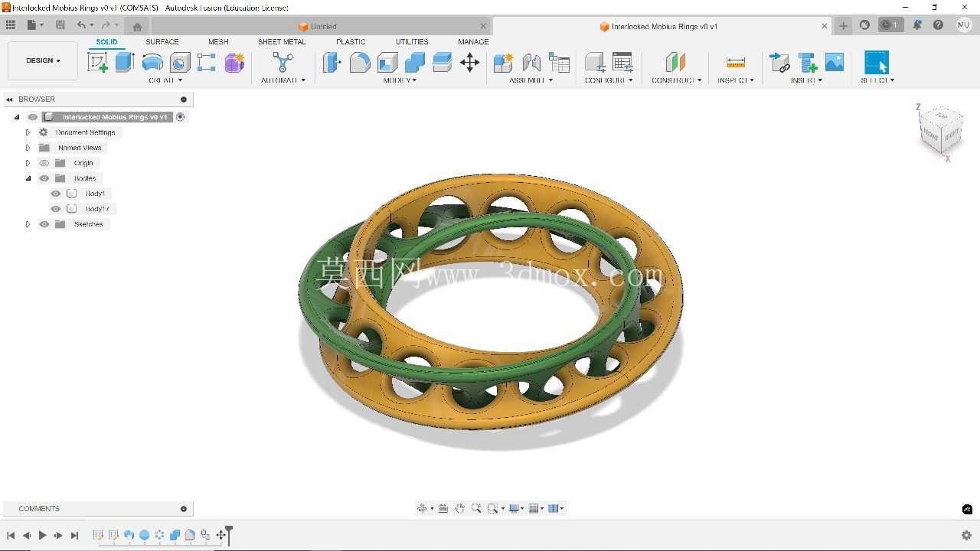980x551 pixels.
Task: Open the Change Parameters table icon
Action: (623, 62)
